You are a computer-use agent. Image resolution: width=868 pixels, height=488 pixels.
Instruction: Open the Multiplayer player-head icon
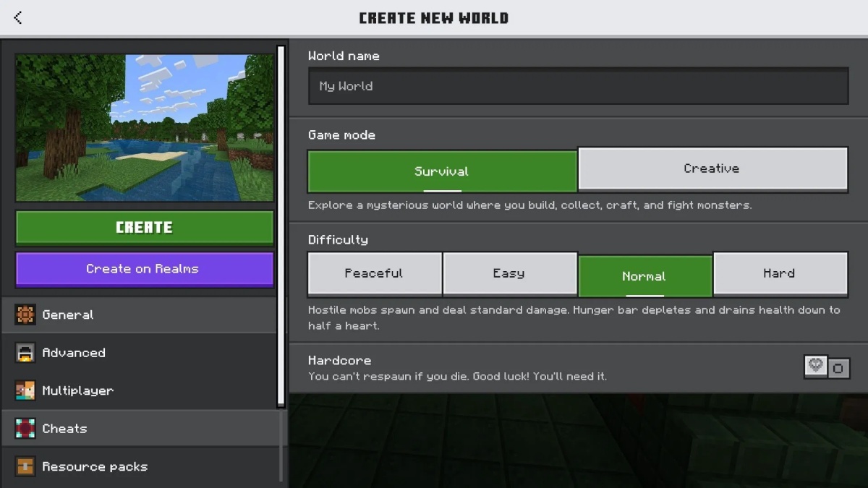(26, 390)
